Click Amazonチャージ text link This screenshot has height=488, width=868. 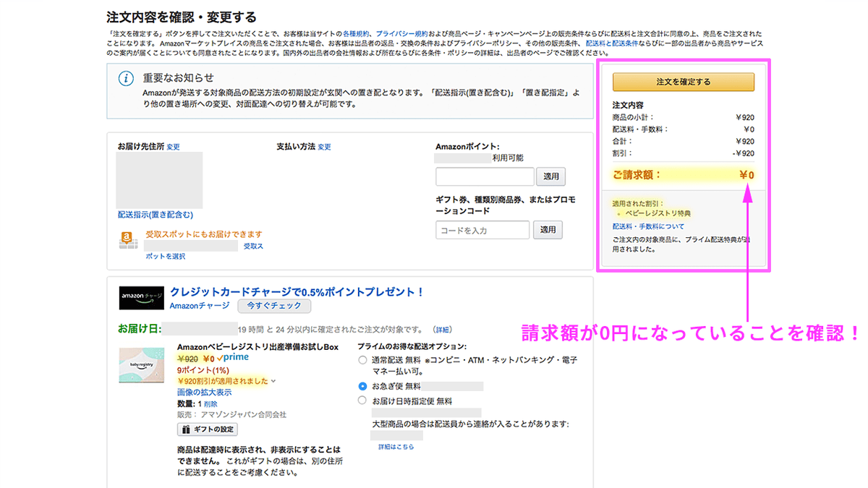[x=200, y=306]
